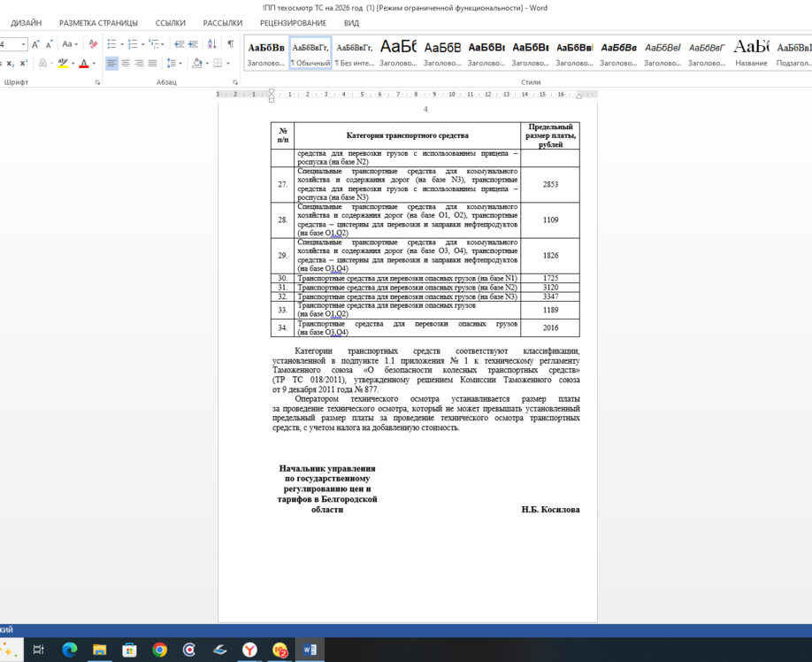Click the Increase Font Size icon
The height and width of the screenshot is (662, 812).
[x=35, y=44]
